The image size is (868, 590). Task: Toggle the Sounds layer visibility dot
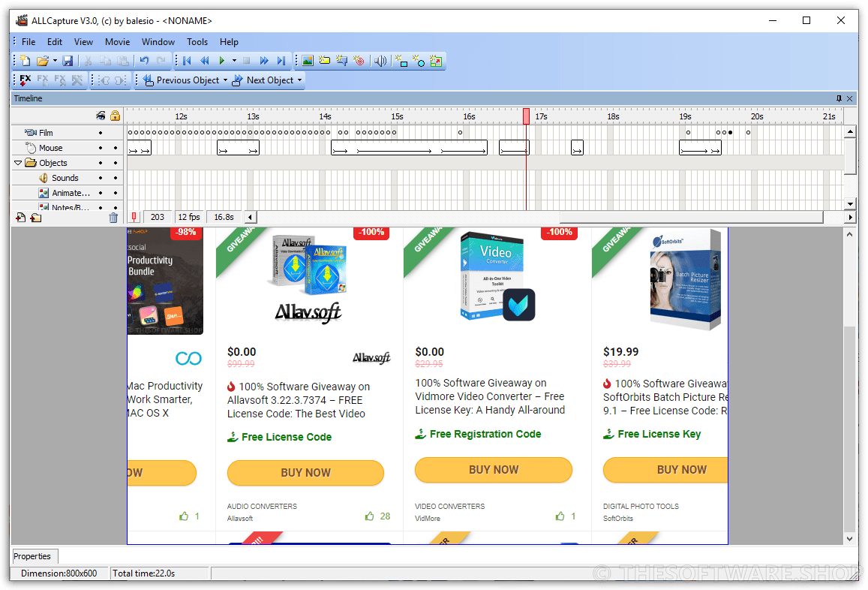101,178
